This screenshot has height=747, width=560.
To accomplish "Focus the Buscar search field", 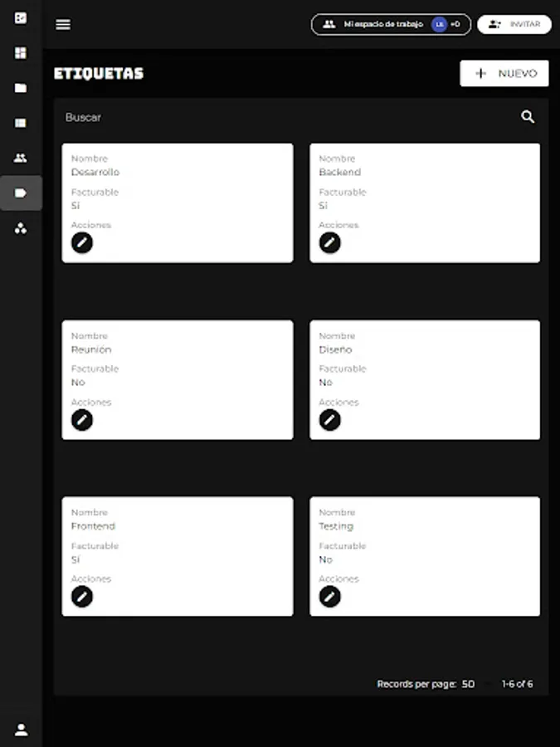I will (x=290, y=117).
